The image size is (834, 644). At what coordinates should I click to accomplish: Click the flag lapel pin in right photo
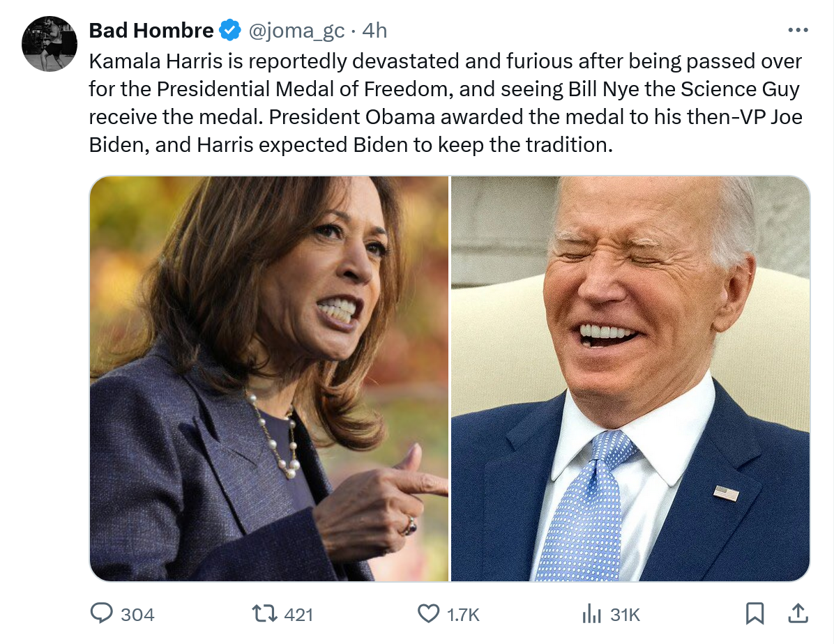726,493
